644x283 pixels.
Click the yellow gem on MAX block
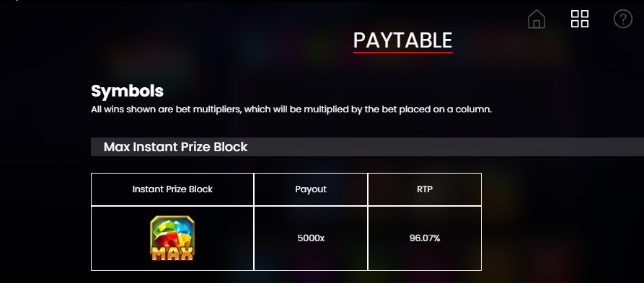185,241
